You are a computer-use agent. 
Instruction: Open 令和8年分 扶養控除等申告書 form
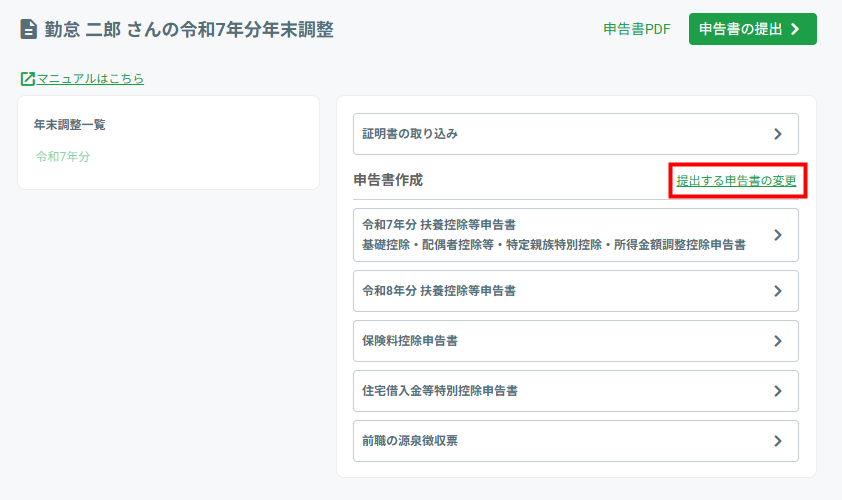click(439, 291)
